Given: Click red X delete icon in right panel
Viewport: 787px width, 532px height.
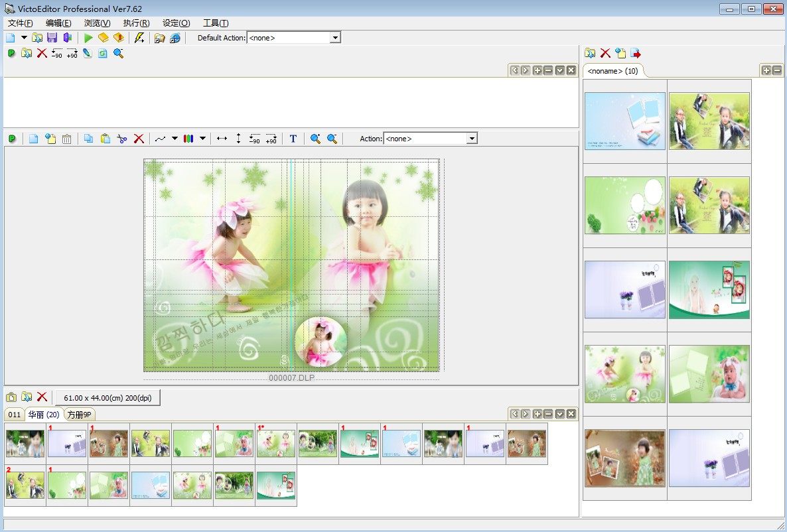Looking at the screenshot, I should (x=605, y=53).
